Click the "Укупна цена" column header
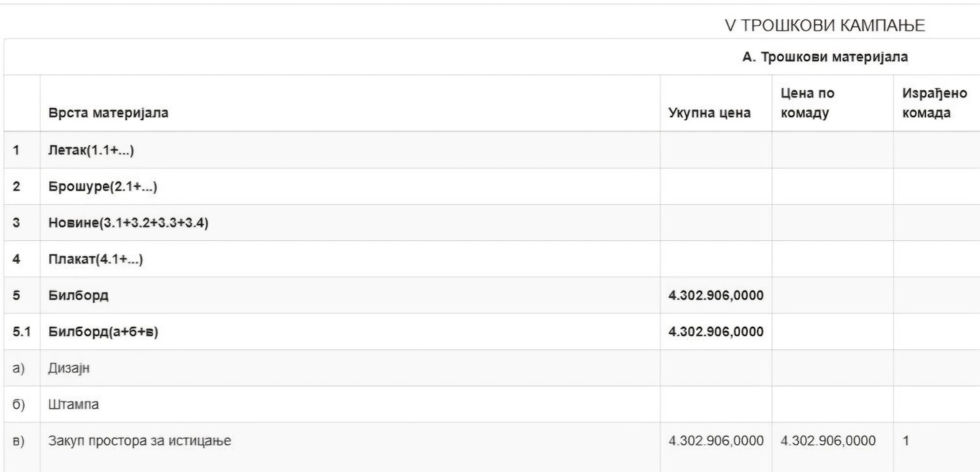The image size is (980, 472). tap(709, 113)
